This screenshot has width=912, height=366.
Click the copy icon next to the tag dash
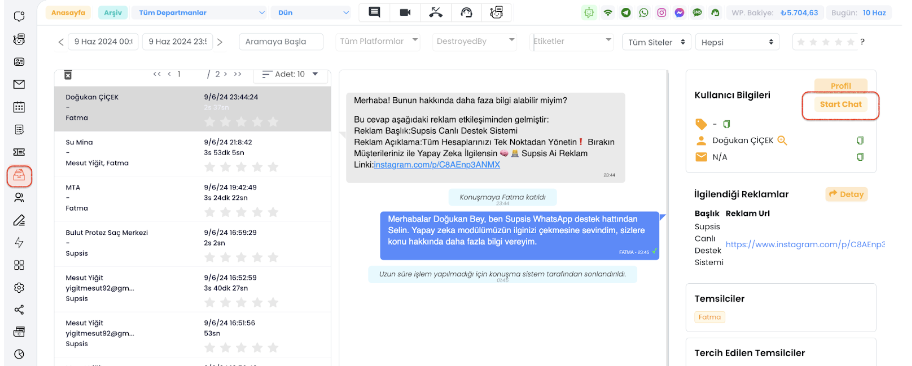pyautogui.click(x=726, y=124)
